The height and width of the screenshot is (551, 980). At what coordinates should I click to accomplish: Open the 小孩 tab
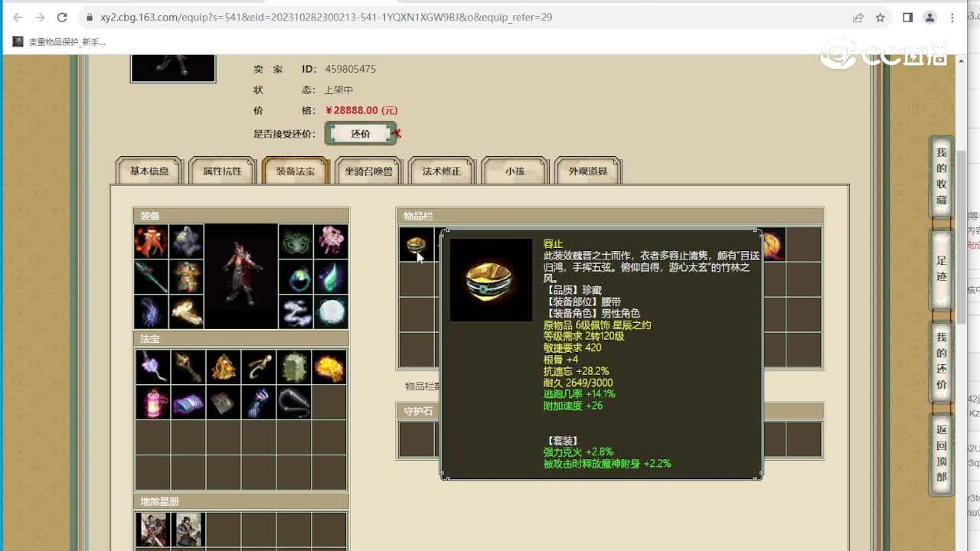[514, 171]
